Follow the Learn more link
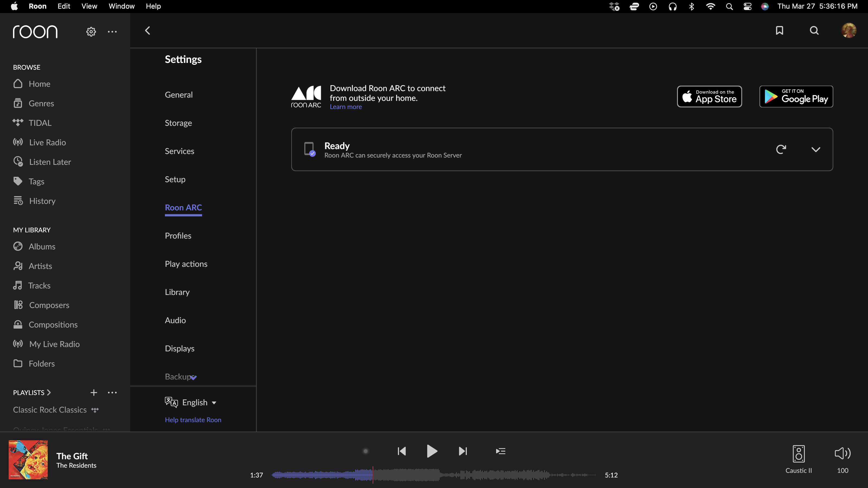Image resolution: width=868 pixels, height=488 pixels. tap(346, 107)
